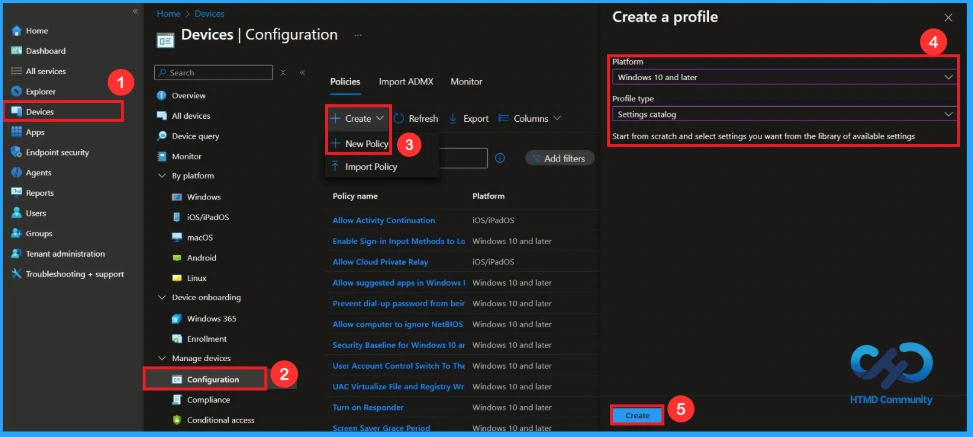The height and width of the screenshot is (437, 973).
Task: Switch to the Policies tab
Action: pyautogui.click(x=345, y=82)
